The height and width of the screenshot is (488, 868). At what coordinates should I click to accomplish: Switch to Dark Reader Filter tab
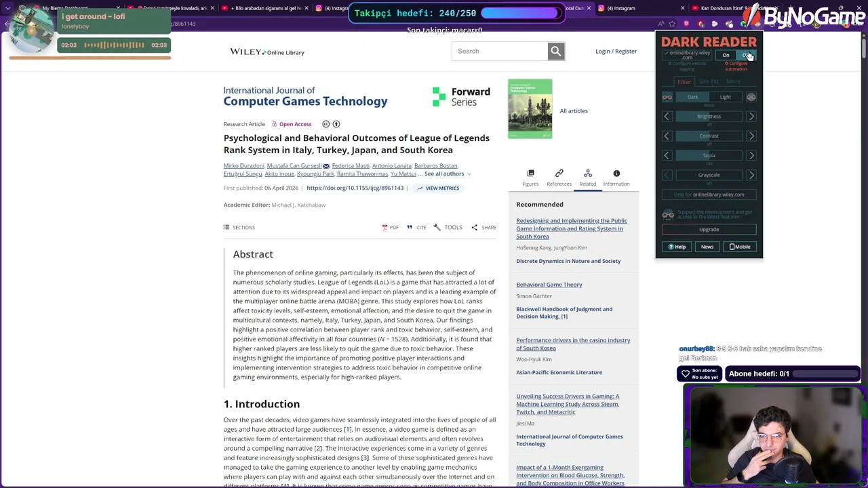(684, 82)
